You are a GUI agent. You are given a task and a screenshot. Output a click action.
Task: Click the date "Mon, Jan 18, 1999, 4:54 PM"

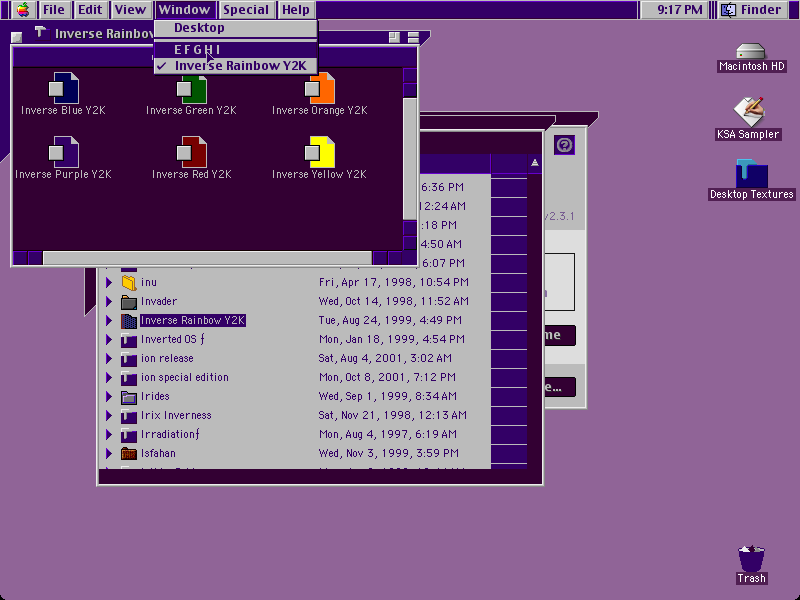click(391, 340)
